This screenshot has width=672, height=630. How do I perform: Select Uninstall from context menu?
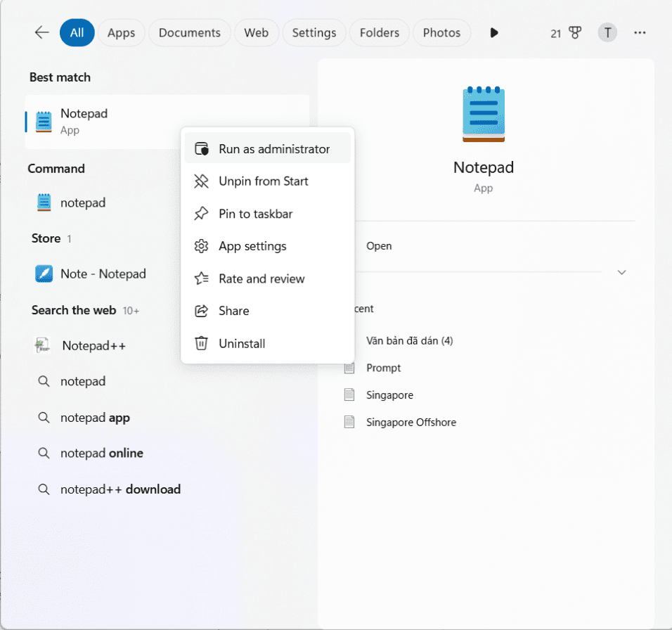coord(267,343)
